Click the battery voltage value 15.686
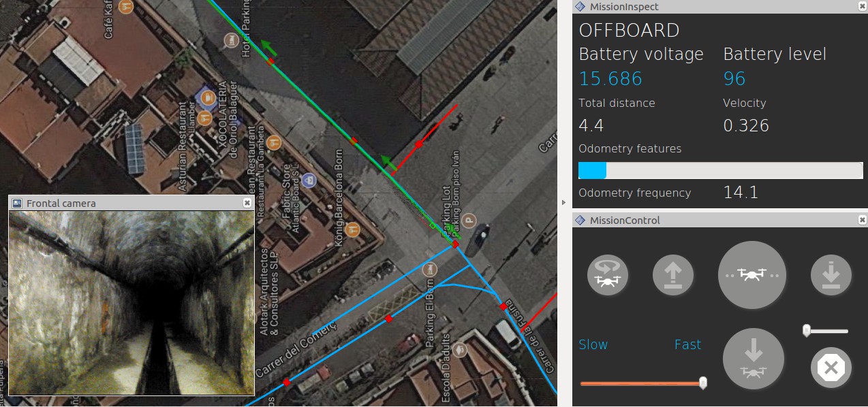 (610, 79)
